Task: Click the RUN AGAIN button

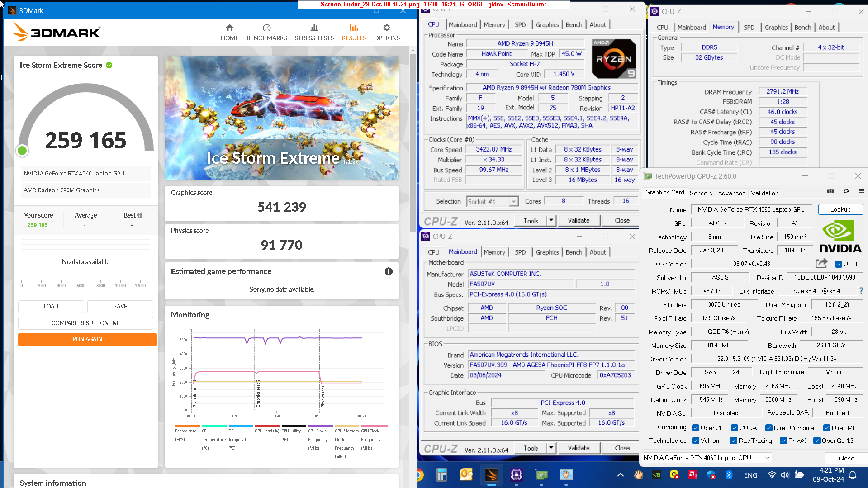Action: tap(87, 339)
